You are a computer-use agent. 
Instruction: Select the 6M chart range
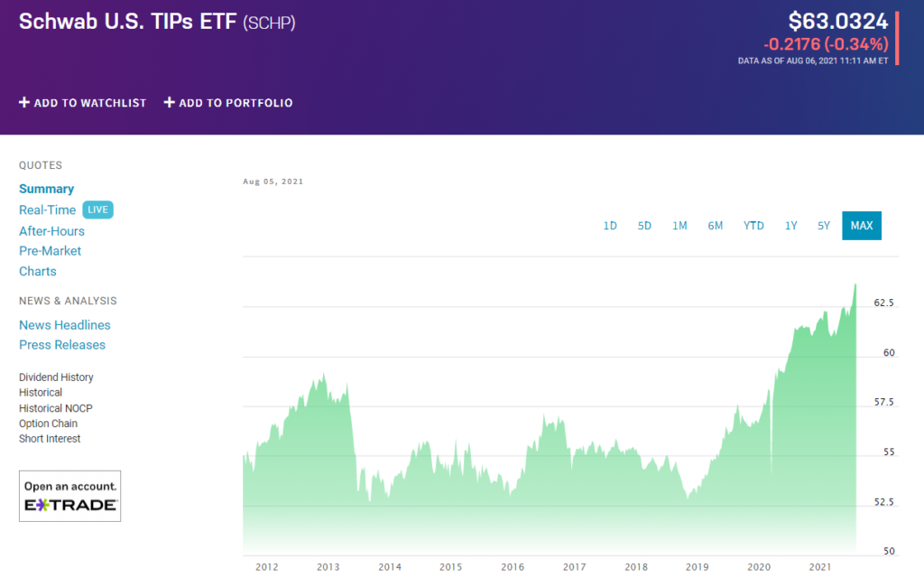[716, 226]
